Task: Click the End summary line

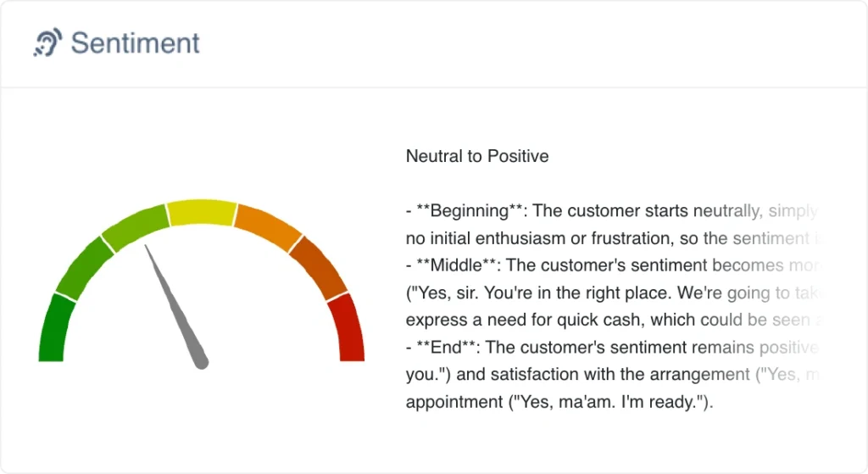Action: tap(612, 347)
